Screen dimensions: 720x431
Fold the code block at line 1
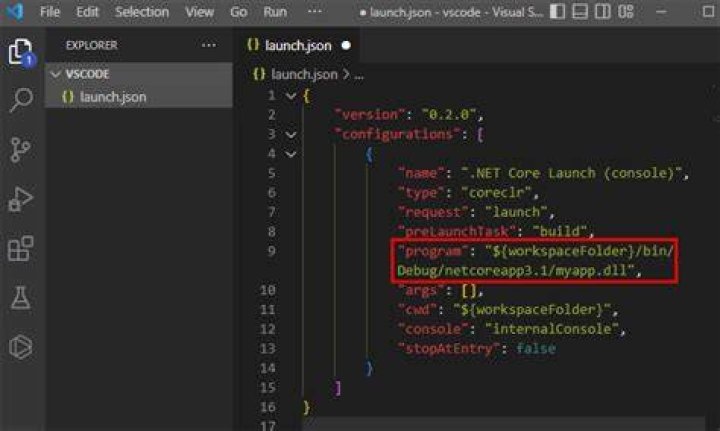click(x=291, y=95)
